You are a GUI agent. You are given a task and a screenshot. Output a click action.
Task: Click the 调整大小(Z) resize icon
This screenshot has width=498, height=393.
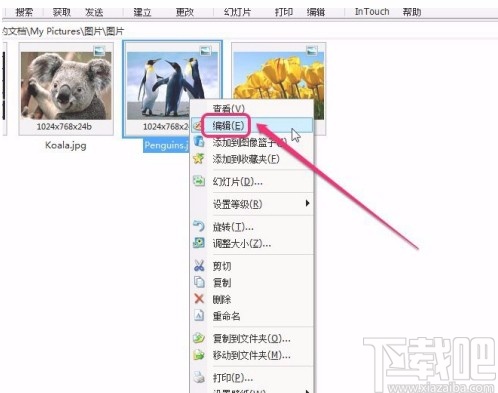(199, 243)
